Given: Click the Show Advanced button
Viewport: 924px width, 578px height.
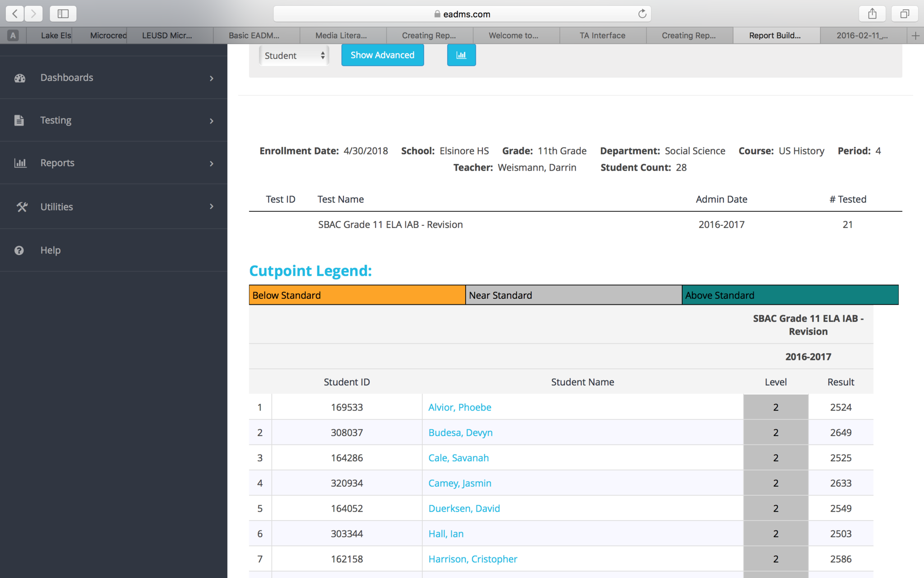Looking at the screenshot, I should [x=382, y=55].
